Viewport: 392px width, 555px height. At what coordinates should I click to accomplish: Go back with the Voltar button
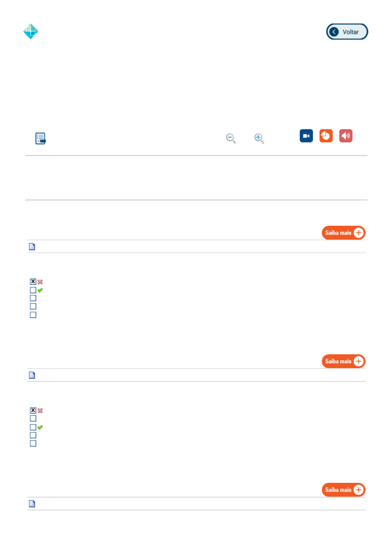[347, 32]
